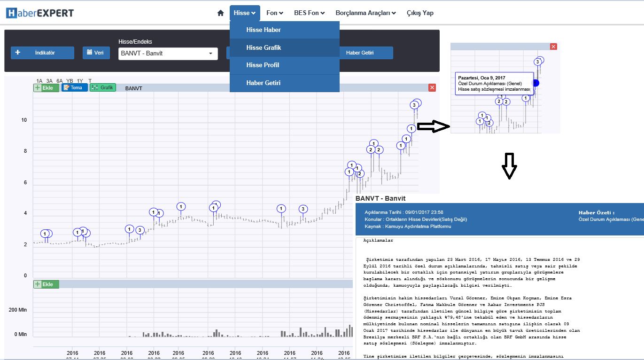The width and height of the screenshot is (644, 360).
Task: Open the Hisse/Endeks BANVT - Banvit combo box
Action: click(168, 53)
